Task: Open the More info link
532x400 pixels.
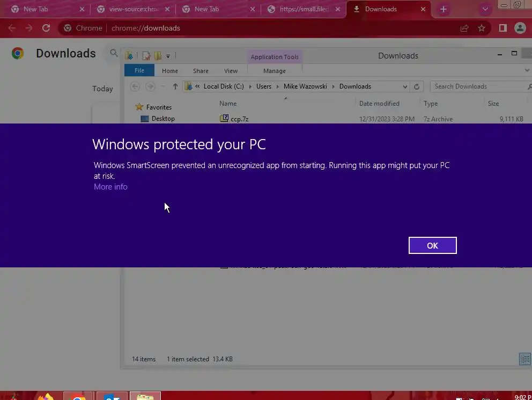Action: 110,187
